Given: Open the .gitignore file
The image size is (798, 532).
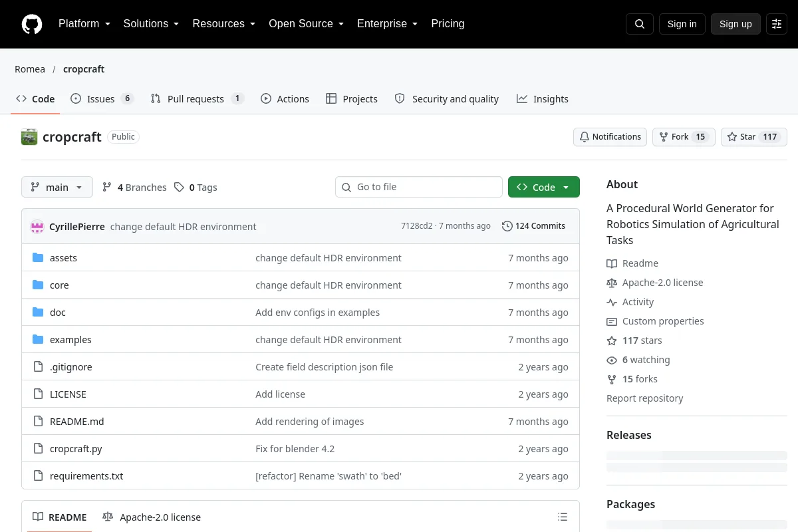Looking at the screenshot, I should 71,367.
